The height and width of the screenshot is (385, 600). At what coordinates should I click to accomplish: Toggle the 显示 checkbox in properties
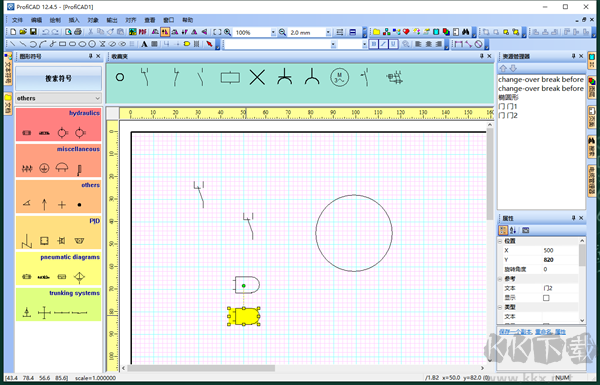point(546,298)
